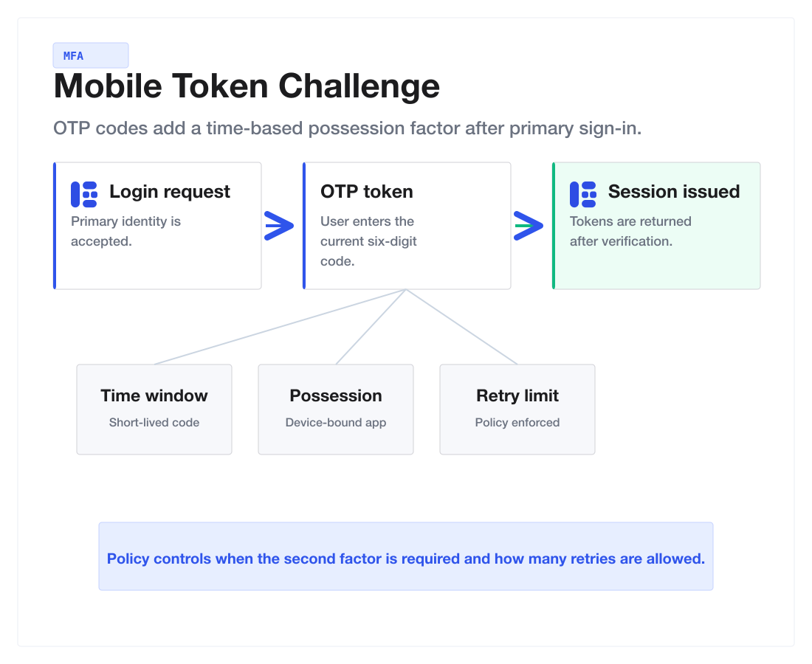Click the policy controls note banner
The width and height of the screenshot is (812, 664).
(x=406, y=556)
